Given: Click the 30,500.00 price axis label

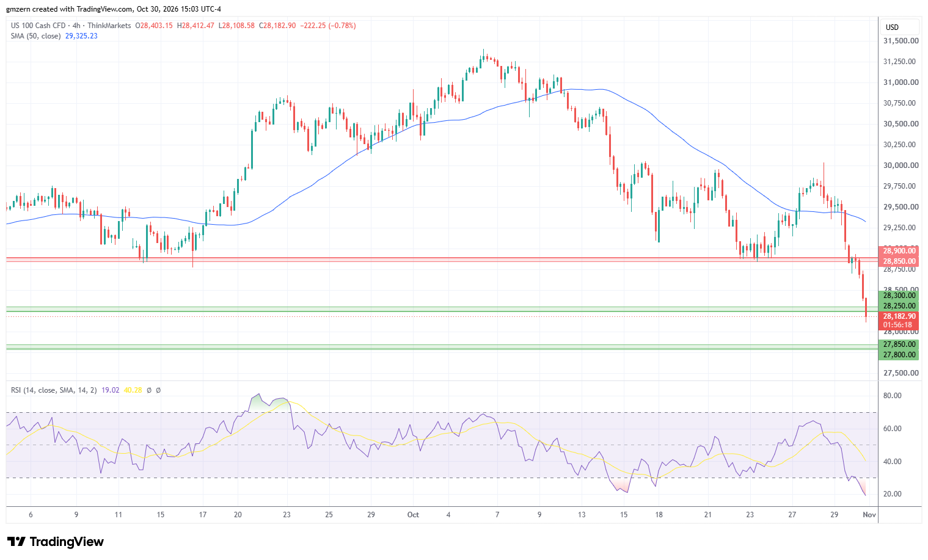Looking at the screenshot, I should (x=901, y=124).
